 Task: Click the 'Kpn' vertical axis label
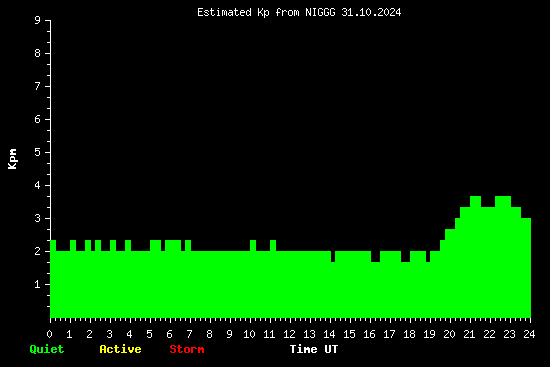click(12, 159)
